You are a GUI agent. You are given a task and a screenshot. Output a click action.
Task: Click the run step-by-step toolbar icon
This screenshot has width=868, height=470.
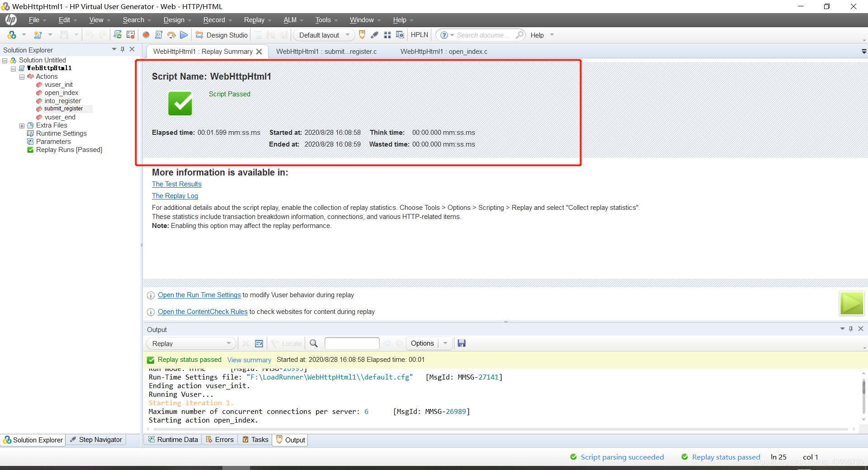point(171,35)
